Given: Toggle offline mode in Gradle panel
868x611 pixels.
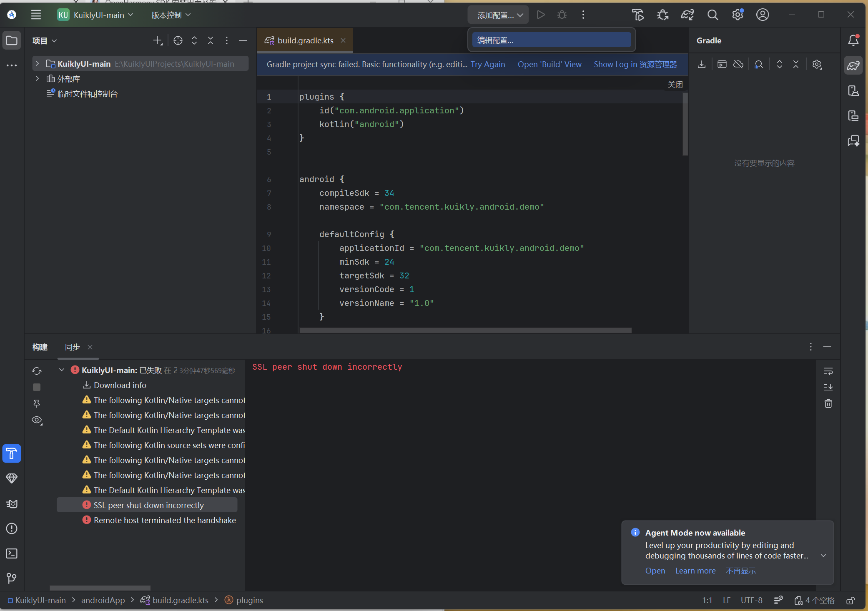Looking at the screenshot, I should (x=738, y=65).
